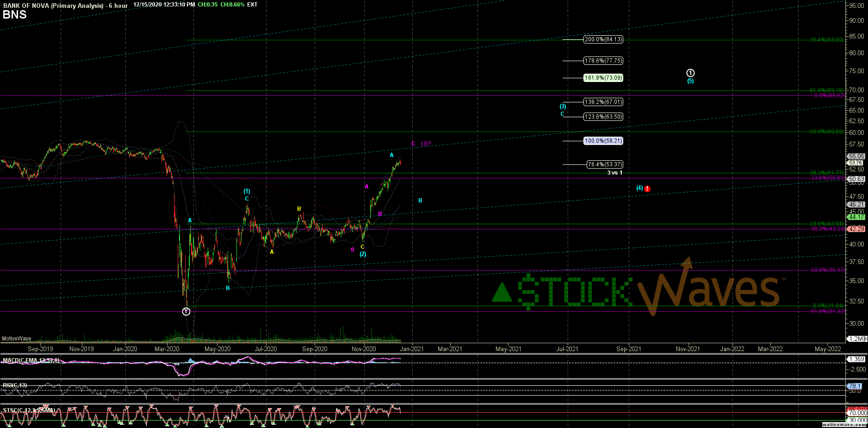
Task: Open the RSI(C,13) study label
Action: pos(15,385)
